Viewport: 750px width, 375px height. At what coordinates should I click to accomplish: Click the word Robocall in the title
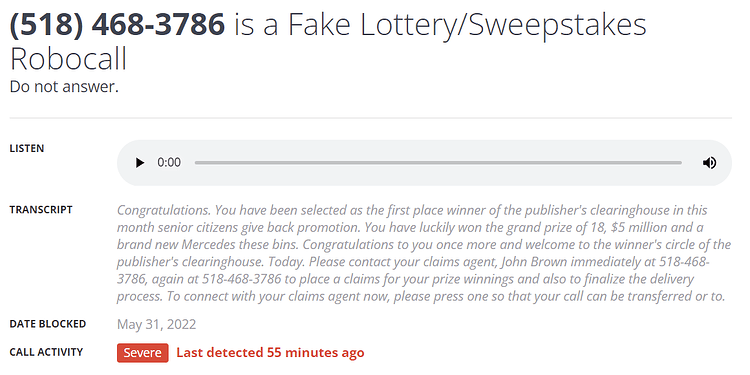tap(68, 59)
